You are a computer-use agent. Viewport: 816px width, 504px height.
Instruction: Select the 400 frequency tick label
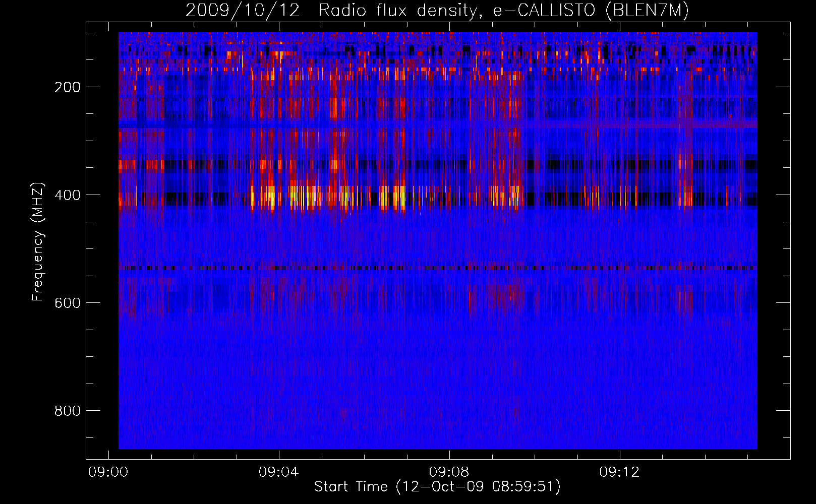pyautogui.click(x=68, y=195)
